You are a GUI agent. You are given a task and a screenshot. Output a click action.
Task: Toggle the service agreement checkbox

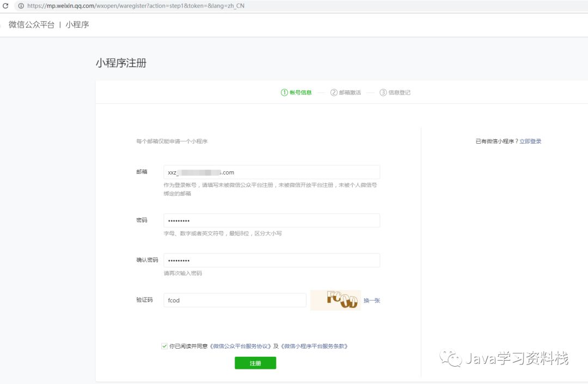164,346
